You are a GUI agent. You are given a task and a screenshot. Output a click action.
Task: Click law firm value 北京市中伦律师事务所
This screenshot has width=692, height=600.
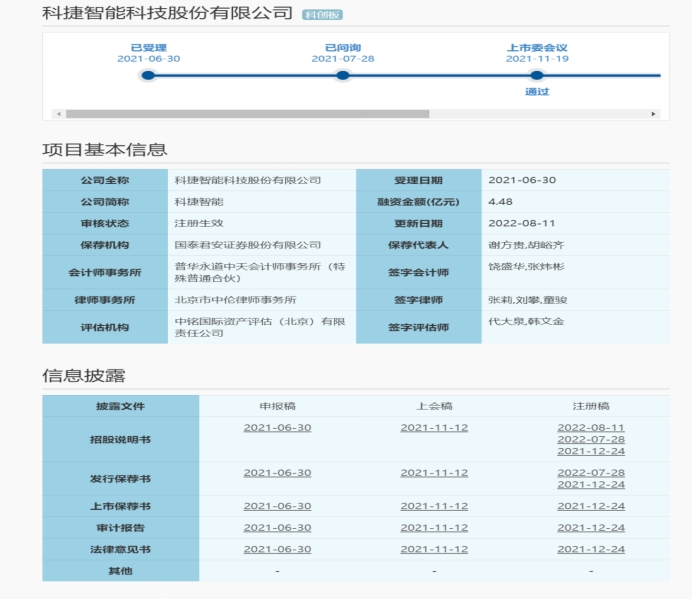tap(235, 300)
